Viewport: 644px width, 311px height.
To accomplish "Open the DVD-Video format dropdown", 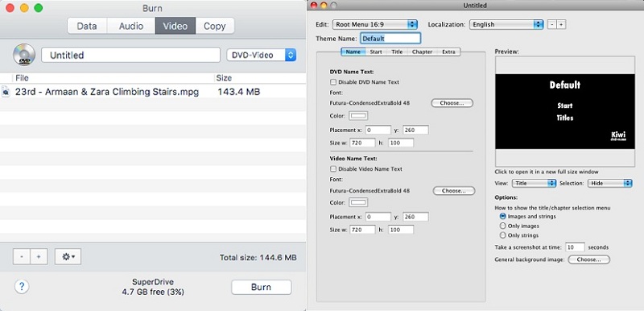I will [261, 55].
